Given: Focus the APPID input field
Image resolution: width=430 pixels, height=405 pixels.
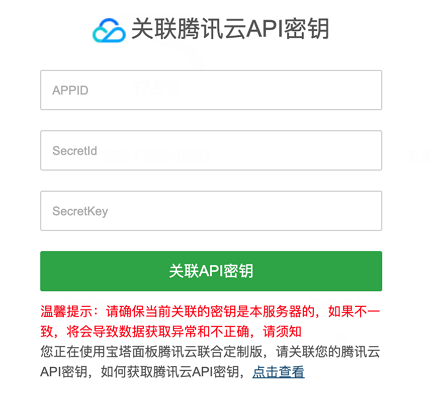Looking at the screenshot, I should tap(211, 90).
